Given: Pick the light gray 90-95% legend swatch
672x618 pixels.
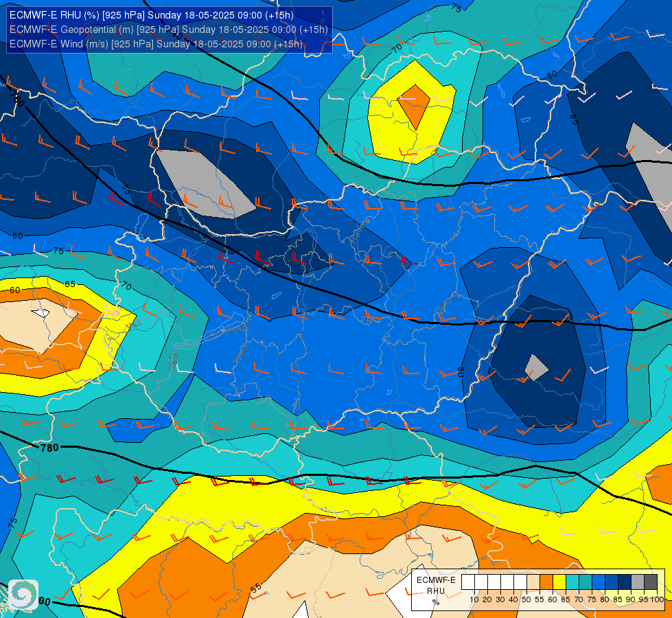Looking at the screenshot, I should [638, 582].
